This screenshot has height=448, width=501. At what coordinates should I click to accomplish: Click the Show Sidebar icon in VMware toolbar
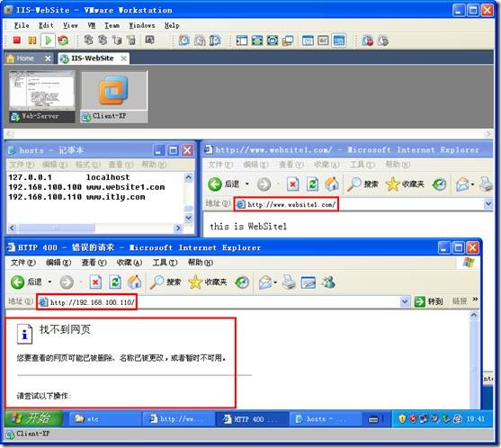(x=242, y=40)
